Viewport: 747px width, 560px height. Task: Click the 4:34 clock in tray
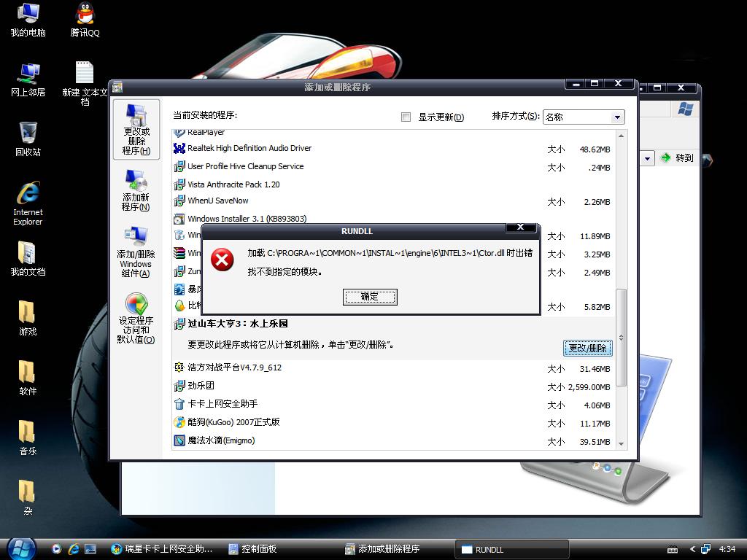727,549
